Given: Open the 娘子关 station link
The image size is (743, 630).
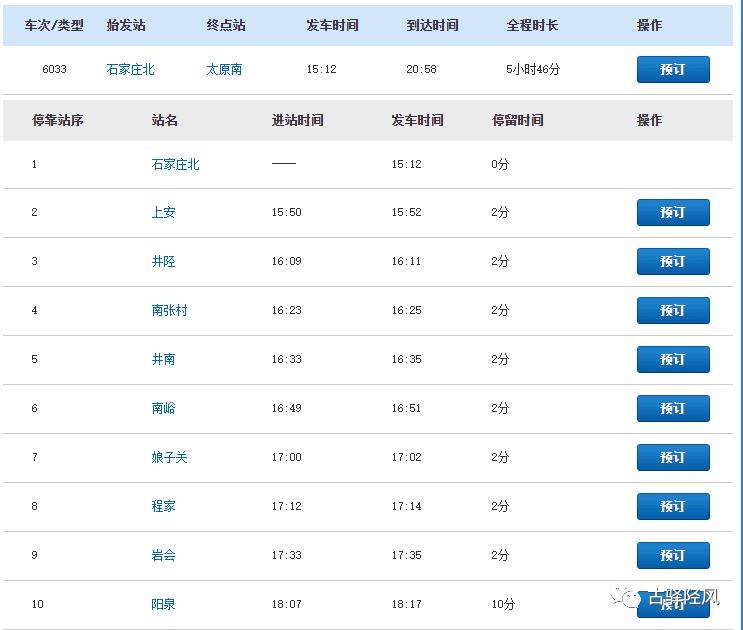Looking at the screenshot, I should pyautogui.click(x=169, y=458).
